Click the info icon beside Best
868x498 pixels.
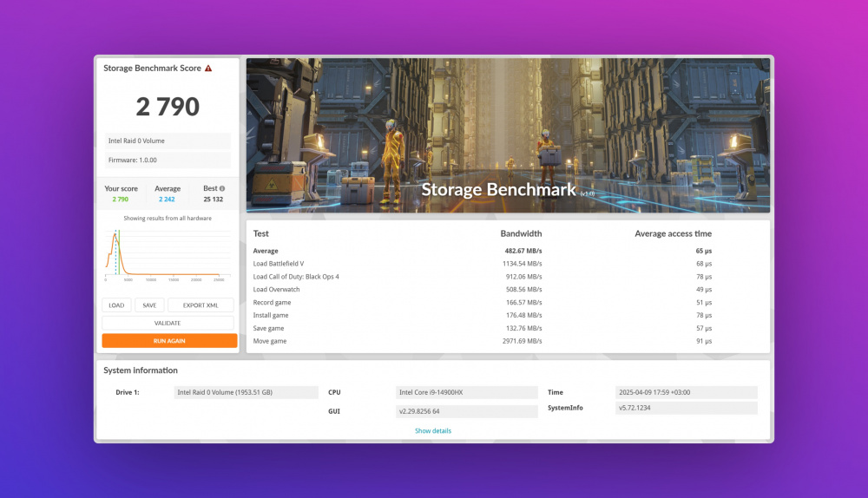pos(222,188)
